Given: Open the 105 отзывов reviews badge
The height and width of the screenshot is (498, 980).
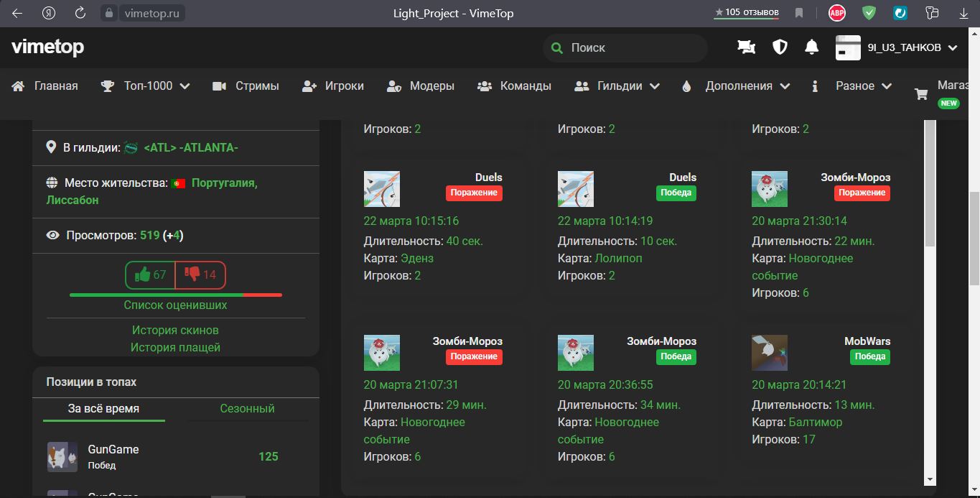Looking at the screenshot, I should [747, 12].
